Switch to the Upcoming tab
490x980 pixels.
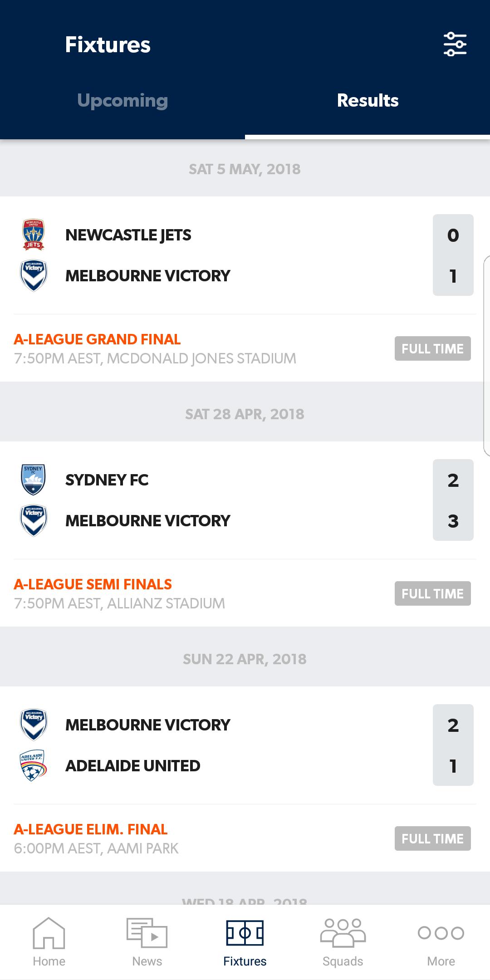click(122, 101)
